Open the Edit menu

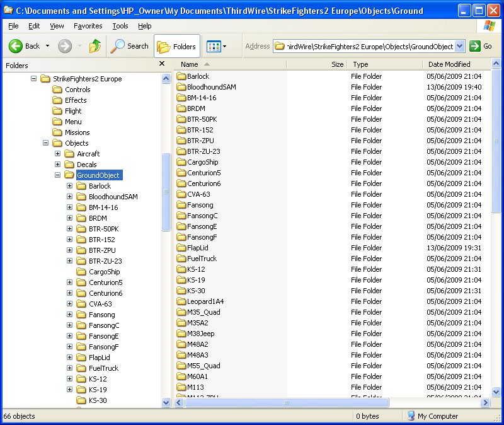tap(34, 26)
